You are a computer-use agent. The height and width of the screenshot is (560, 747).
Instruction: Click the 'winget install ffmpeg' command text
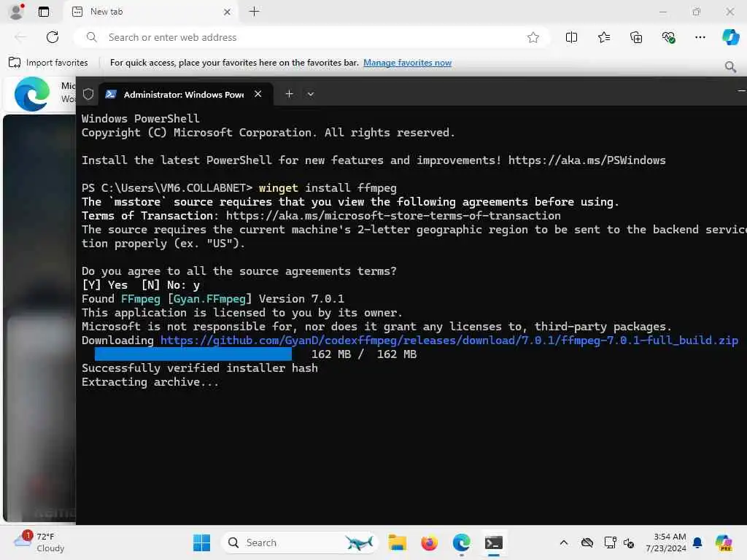[328, 187]
